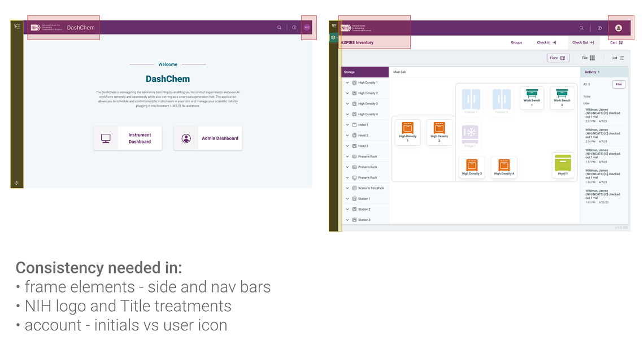Screen dimensions: 644x362
Task: Toggle the DashChem sidebar hamburger menu
Action: click(x=16, y=26)
